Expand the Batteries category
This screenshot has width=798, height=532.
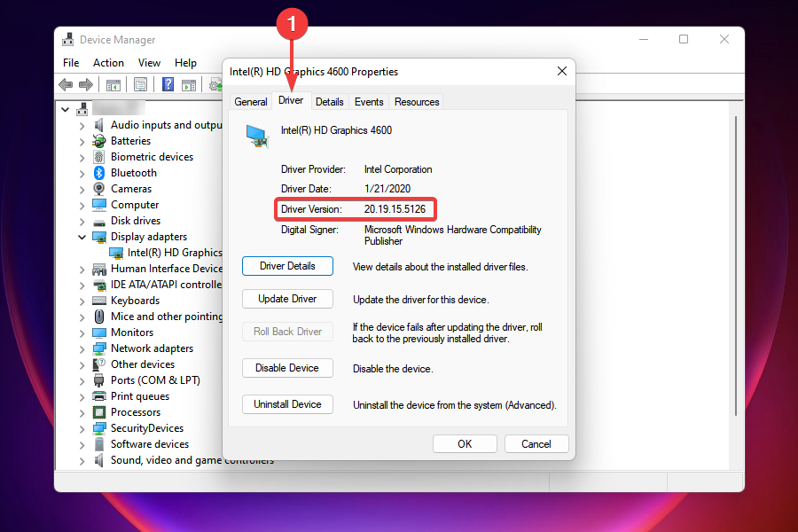pyautogui.click(x=82, y=142)
